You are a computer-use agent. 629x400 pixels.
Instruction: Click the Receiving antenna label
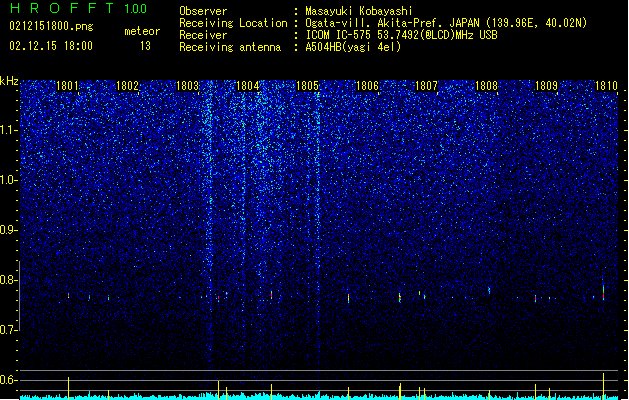230,47
